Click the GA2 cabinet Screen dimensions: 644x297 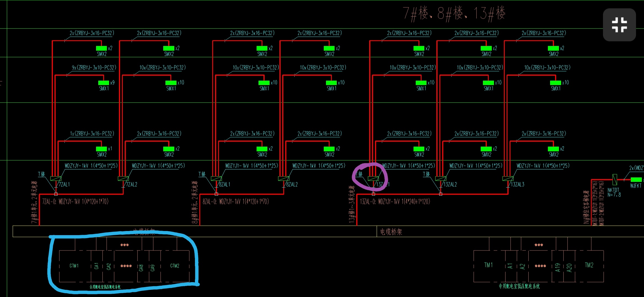[x=108, y=266]
